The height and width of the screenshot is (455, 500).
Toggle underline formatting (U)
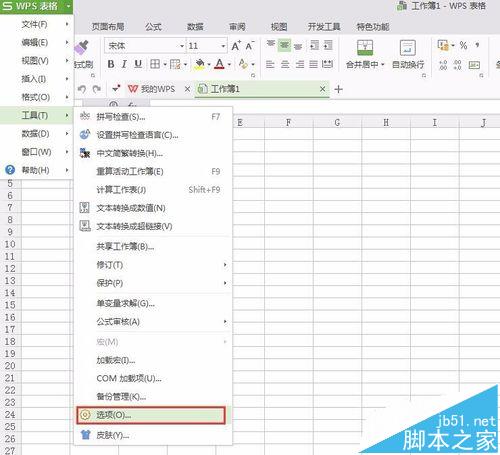point(138,64)
